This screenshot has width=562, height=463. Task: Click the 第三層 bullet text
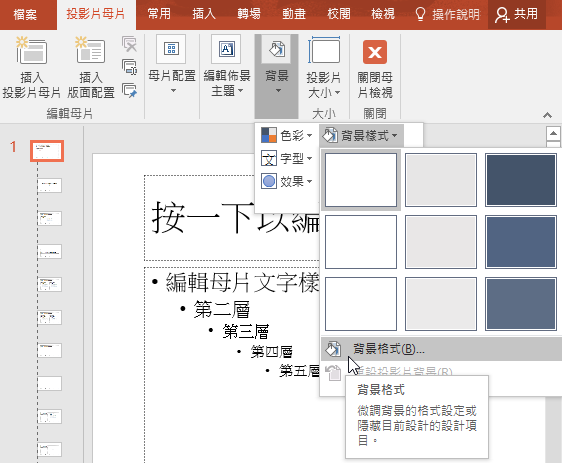[x=246, y=331]
